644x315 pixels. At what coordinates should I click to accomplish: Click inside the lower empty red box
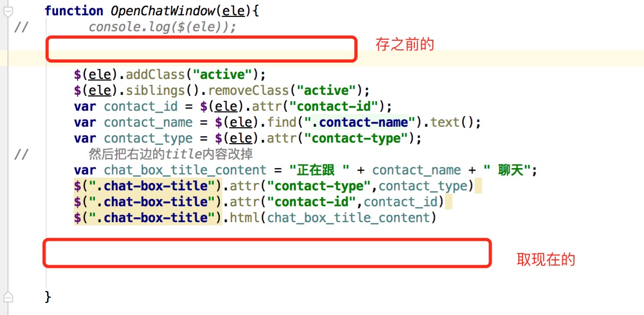coord(267,253)
